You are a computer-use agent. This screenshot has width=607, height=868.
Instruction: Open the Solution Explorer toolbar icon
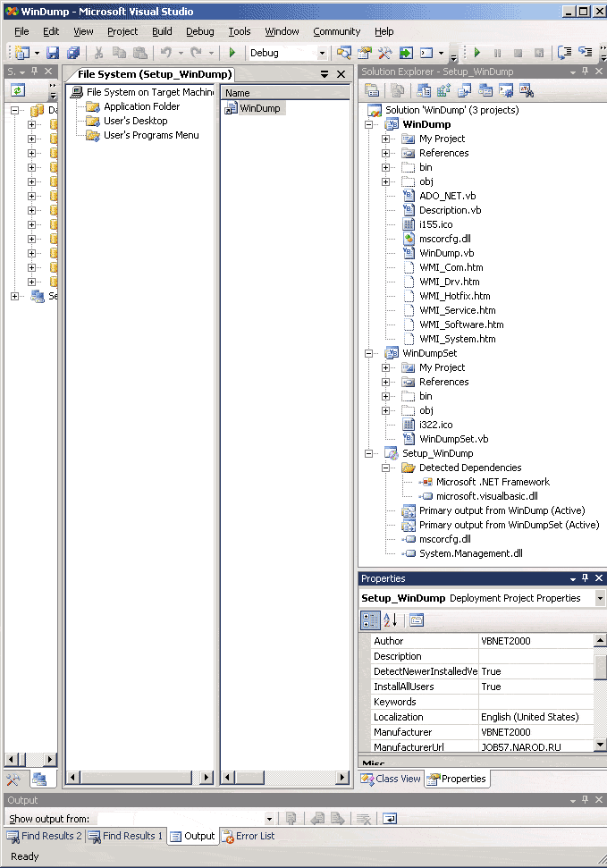(344, 53)
